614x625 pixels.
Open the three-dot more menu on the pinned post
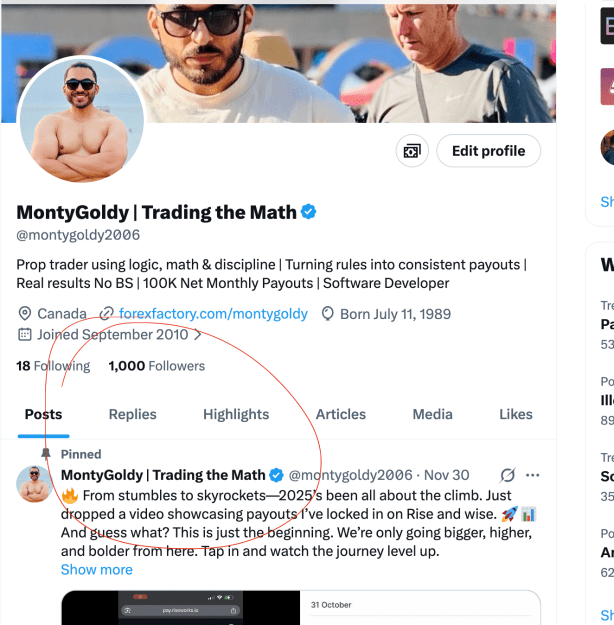(532, 475)
